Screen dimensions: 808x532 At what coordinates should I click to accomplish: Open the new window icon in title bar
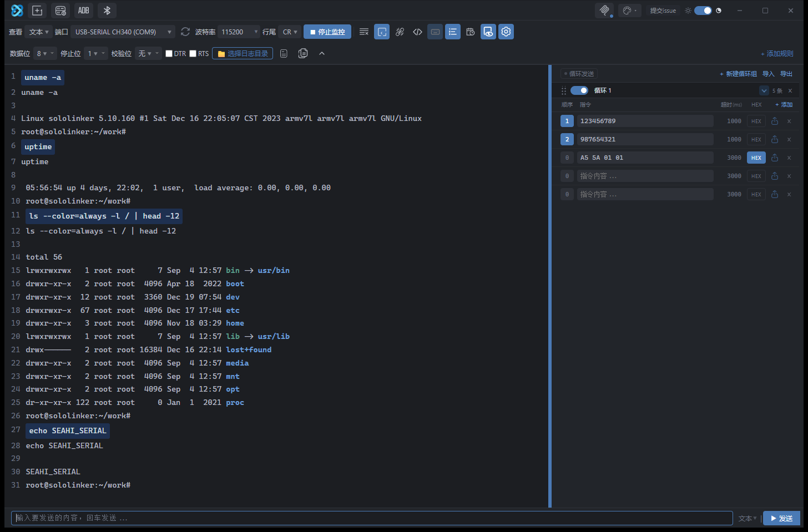tap(37, 11)
